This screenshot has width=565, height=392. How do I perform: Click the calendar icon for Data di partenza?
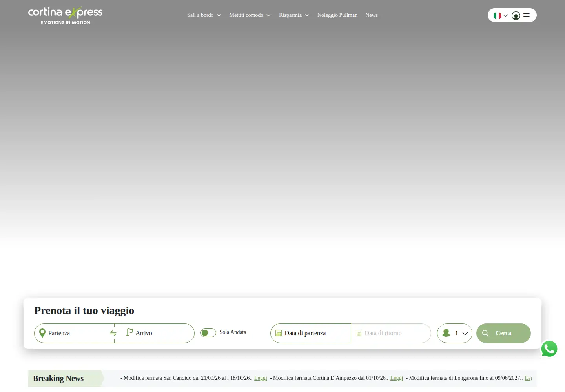click(x=279, y=333)
